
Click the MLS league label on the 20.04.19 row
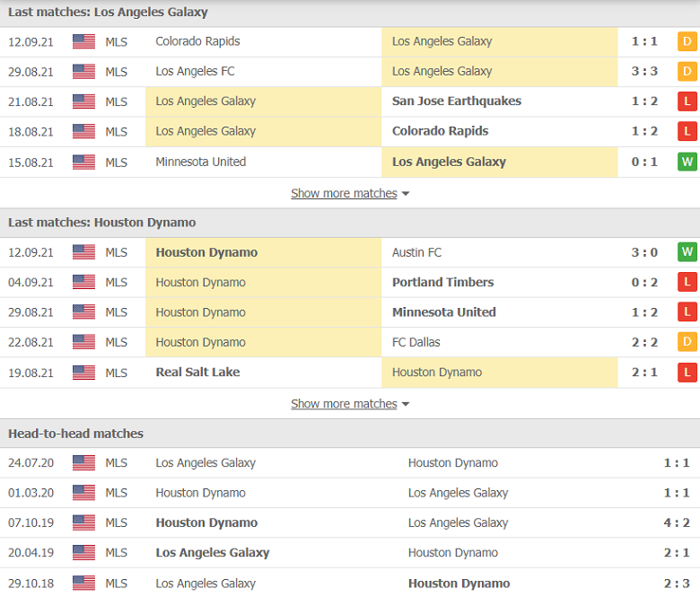click(x=116, y=553)
